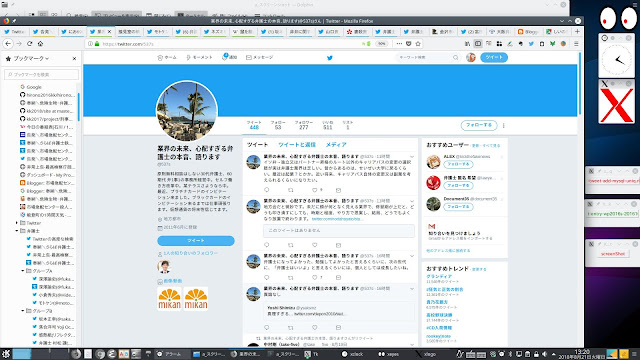The image size is (640, 360).
Task: Open the palm tree profile picture
Action: [x=187, y=111]
